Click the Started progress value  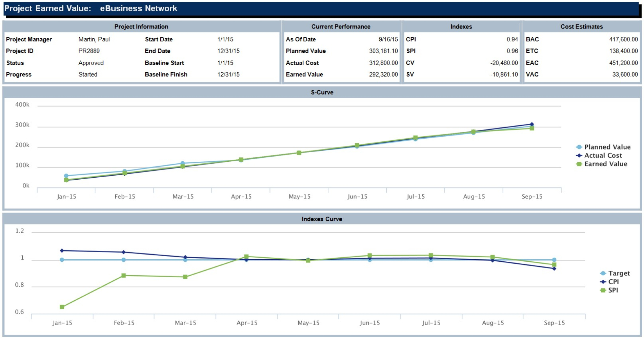point(88,74)
